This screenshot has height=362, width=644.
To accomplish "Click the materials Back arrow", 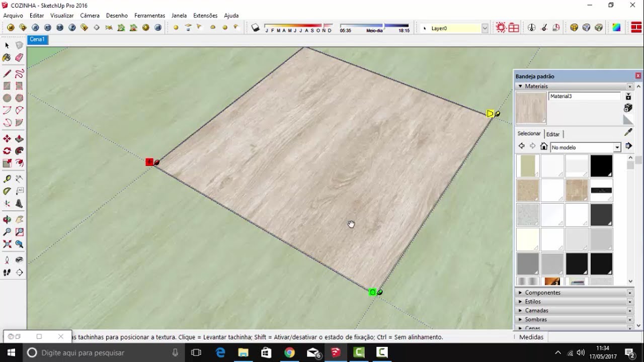I will click(522, 146).
